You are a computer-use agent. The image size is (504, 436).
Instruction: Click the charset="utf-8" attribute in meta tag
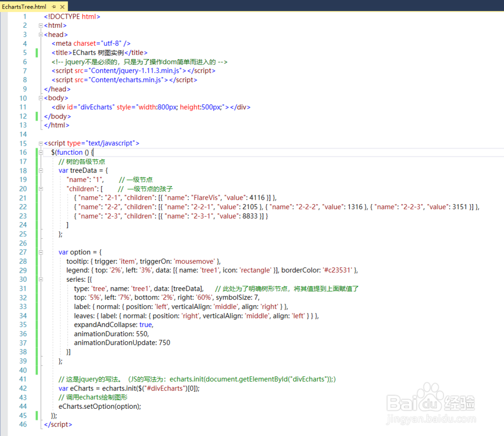pyautogui.click(x=97, y=43)
